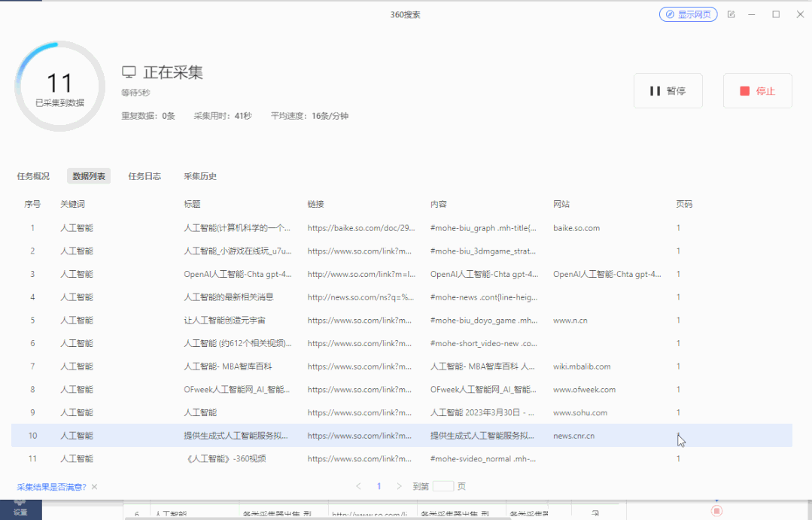Select the title 让人工智能创造元宇宙

click(224, 321)
